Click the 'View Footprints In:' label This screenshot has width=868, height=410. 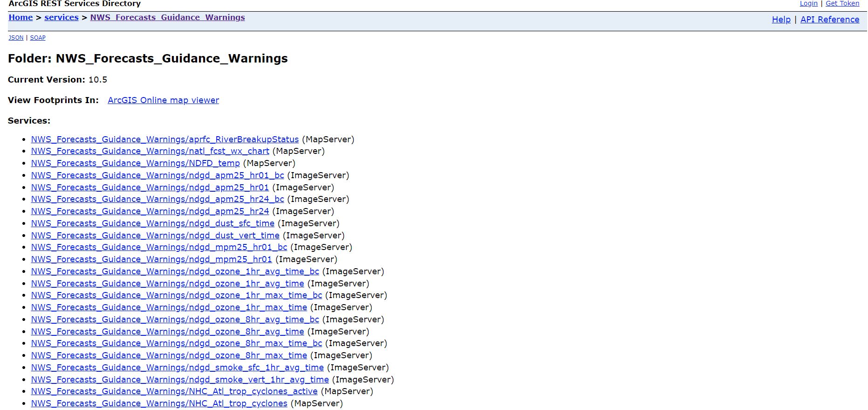[53, 100]
